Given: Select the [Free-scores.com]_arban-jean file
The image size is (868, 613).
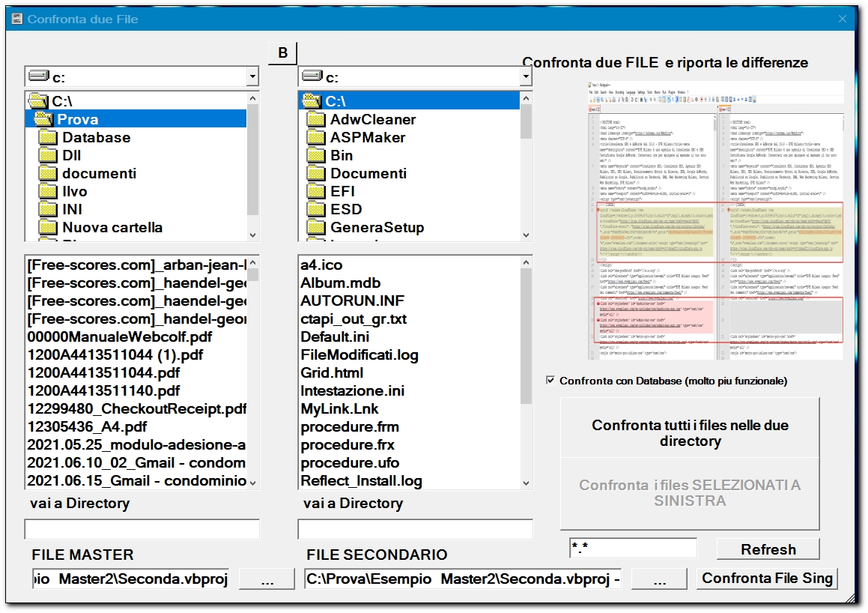Looking at the screenshot, I should tap(136, 265).
